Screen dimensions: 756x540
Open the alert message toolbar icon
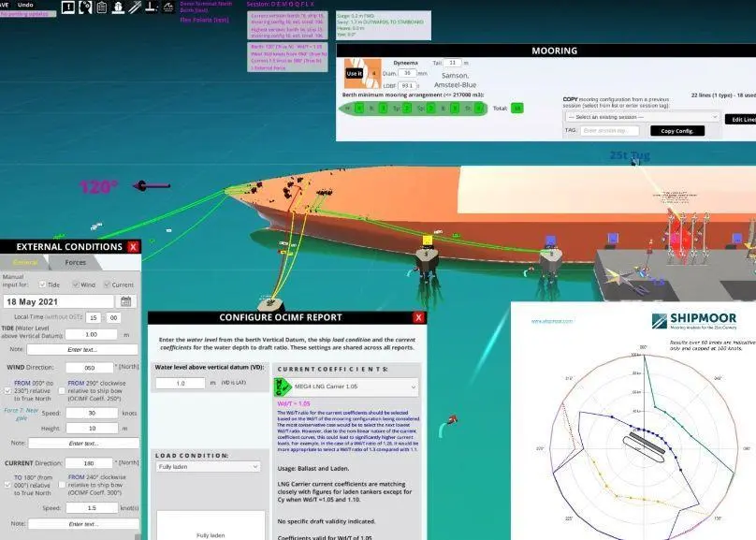point(68,7)
